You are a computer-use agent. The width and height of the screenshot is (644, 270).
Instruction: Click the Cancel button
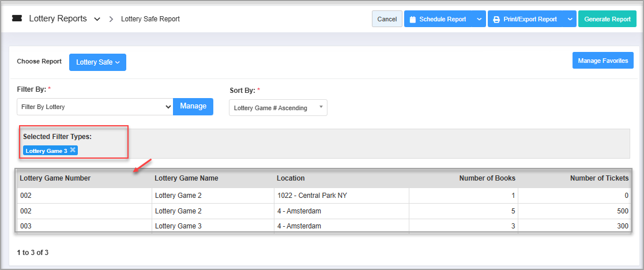point(387,19)
